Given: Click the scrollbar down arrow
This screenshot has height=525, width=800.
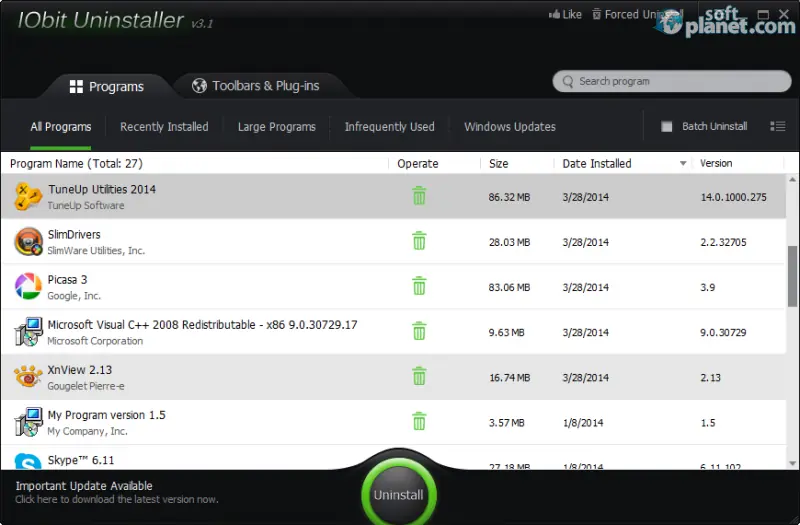Looking at the screenshot, I should (792, 464).
